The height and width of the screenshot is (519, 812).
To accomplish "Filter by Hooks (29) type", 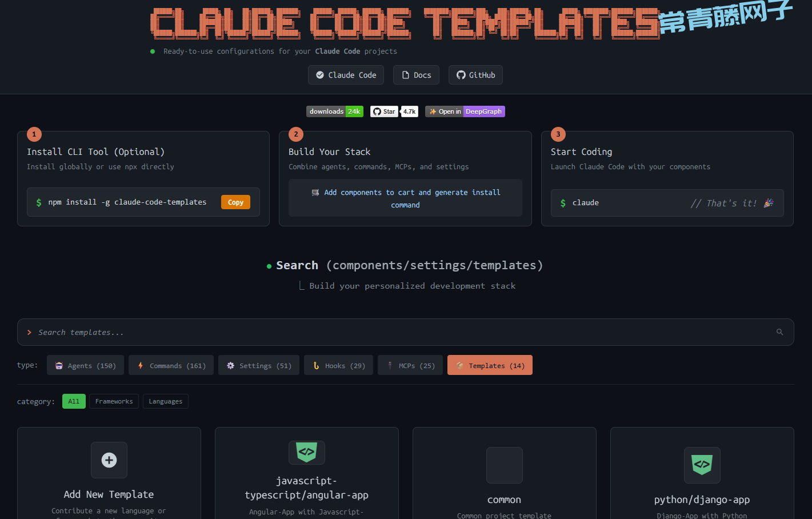I will coord(338,365).
